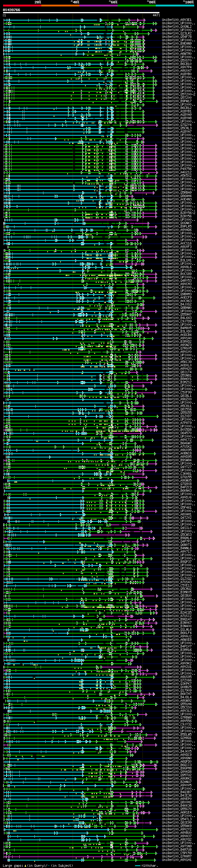Select hit label UniRef100_B6CB12

(177, 108)
